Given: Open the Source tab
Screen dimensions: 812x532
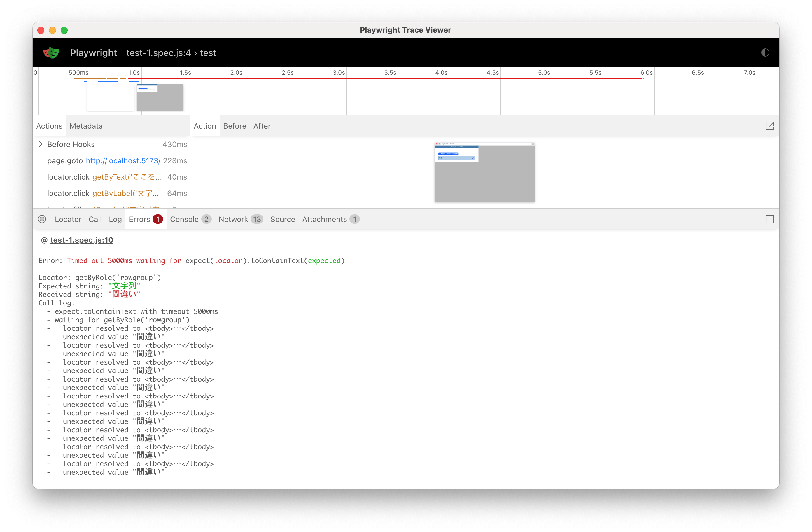Looking at the screenshot, I should [283, 219].
